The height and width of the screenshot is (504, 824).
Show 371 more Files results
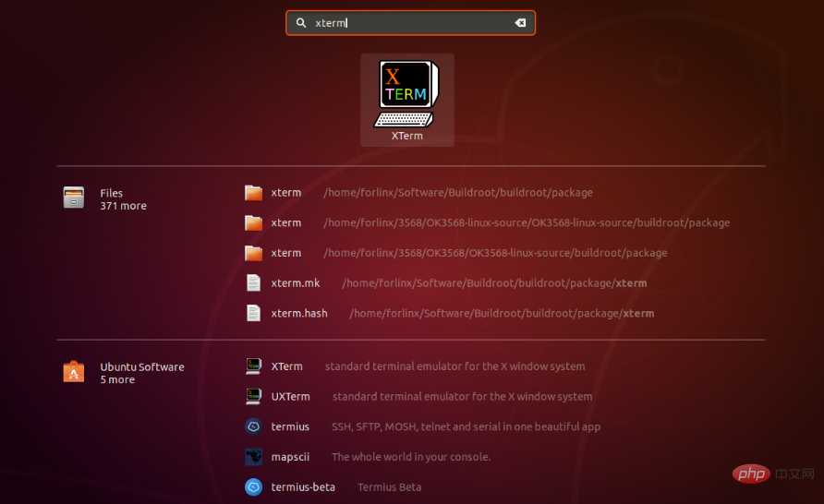(123, 206)
